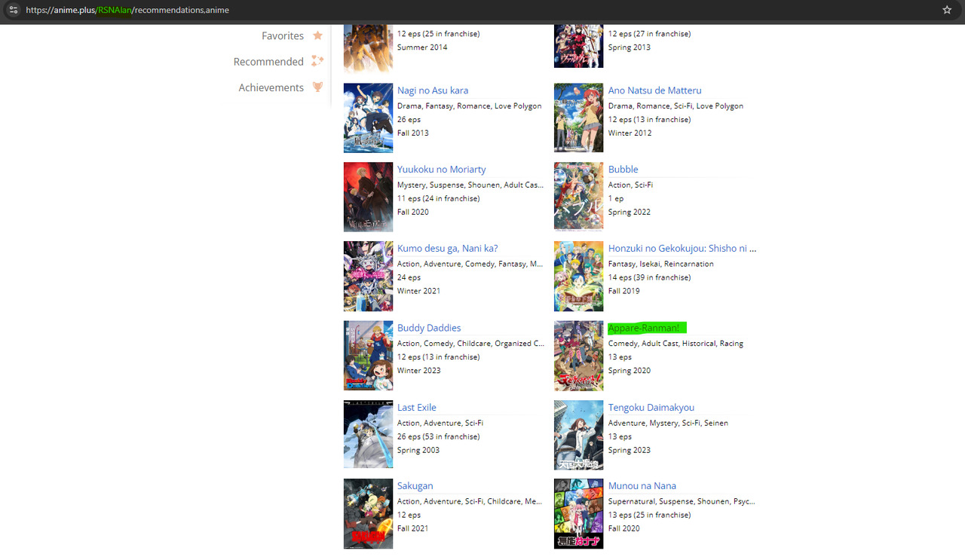Click the Bubble poster thumbnail
Image resolution: width=965 pixels, height=560 pixels.
pyautogui.click(x=579, y=197)
